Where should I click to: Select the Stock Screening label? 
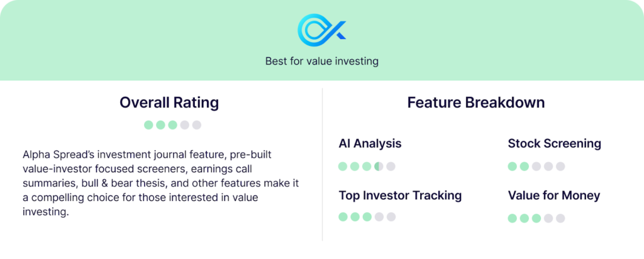(x=555, y=144)
